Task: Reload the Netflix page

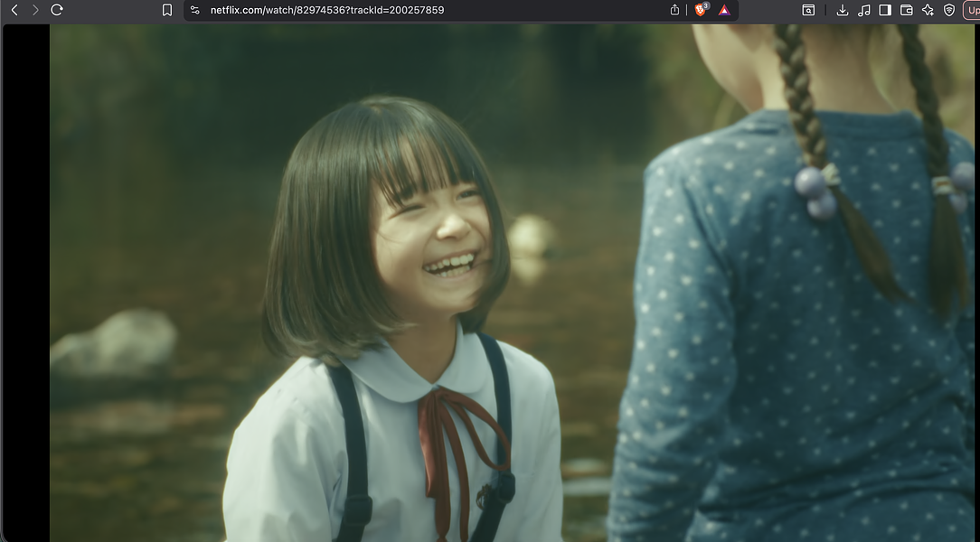Action: 57,10
